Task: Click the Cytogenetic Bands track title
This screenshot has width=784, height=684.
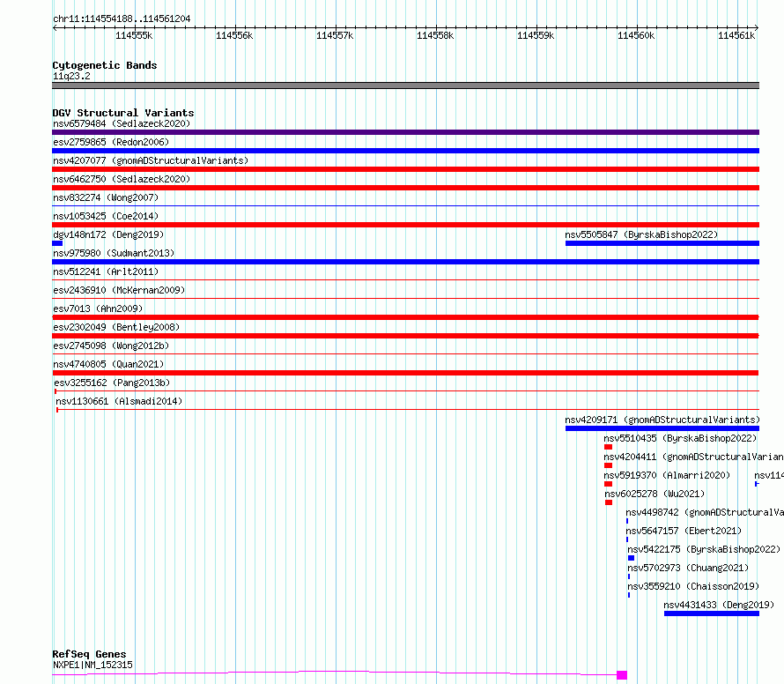Action: click(105, 65)
